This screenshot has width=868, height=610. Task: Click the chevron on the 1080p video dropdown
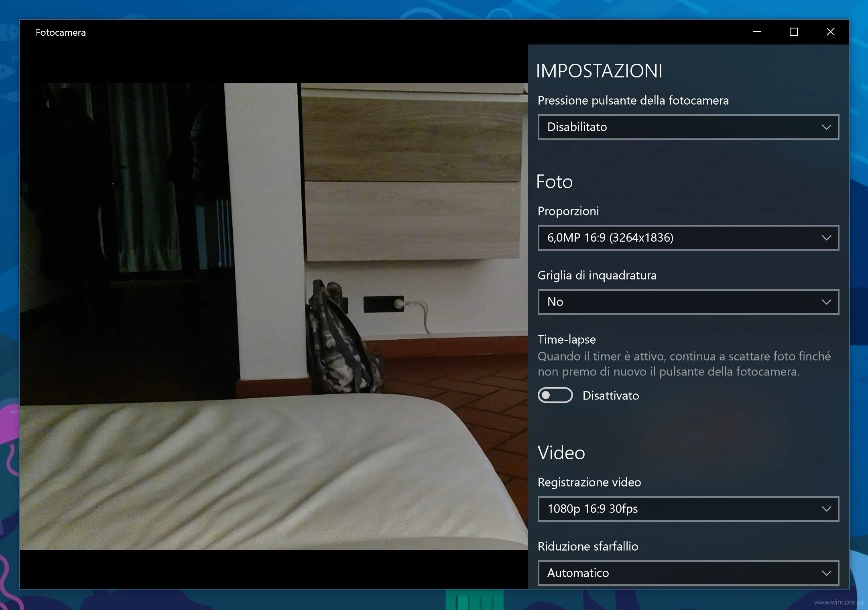tap(826, 509)
